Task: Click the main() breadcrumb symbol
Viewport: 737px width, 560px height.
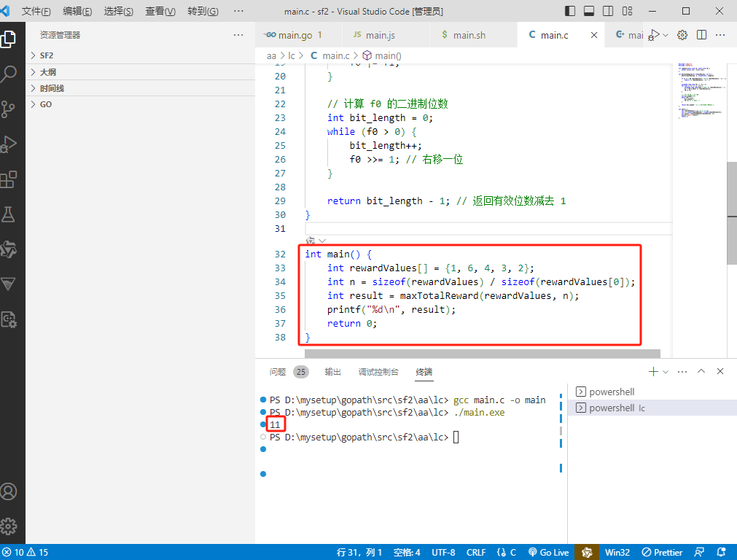Action: [x=382, y=56]
